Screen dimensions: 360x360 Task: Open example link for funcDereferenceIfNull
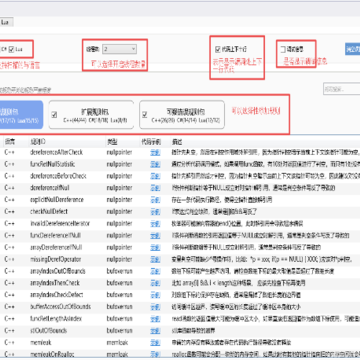(155, 236)
